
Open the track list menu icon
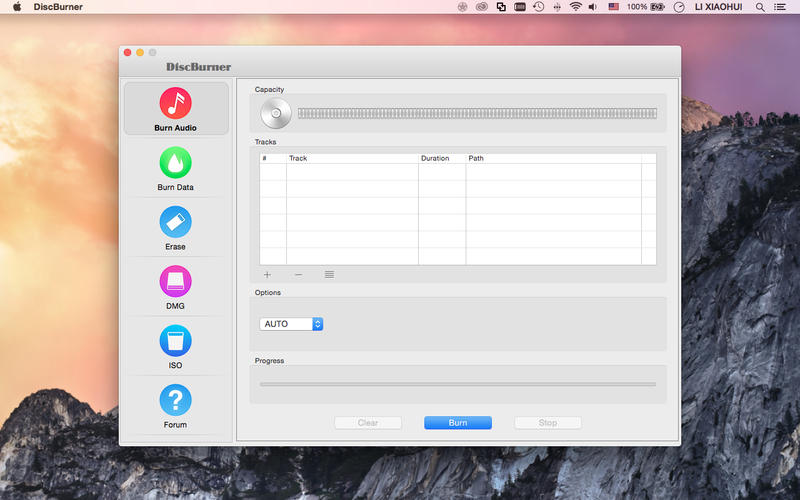tap(329, 274)
